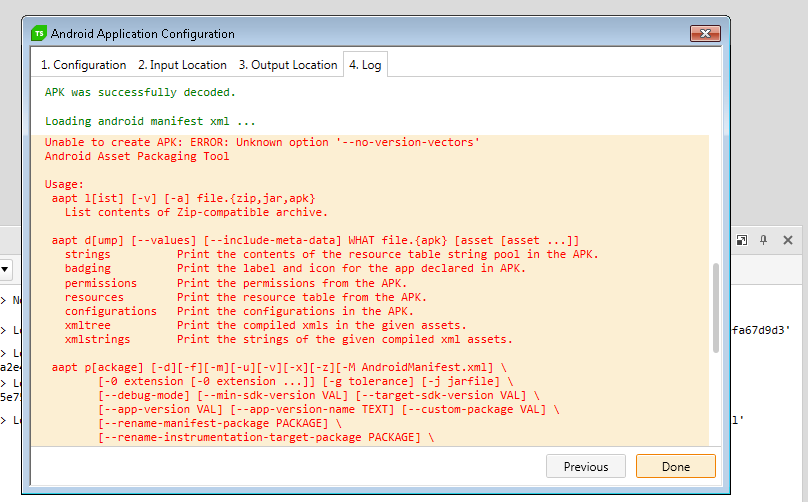Go to the 3. Output Location tab
808x502 pixels.
coord(288,65)
